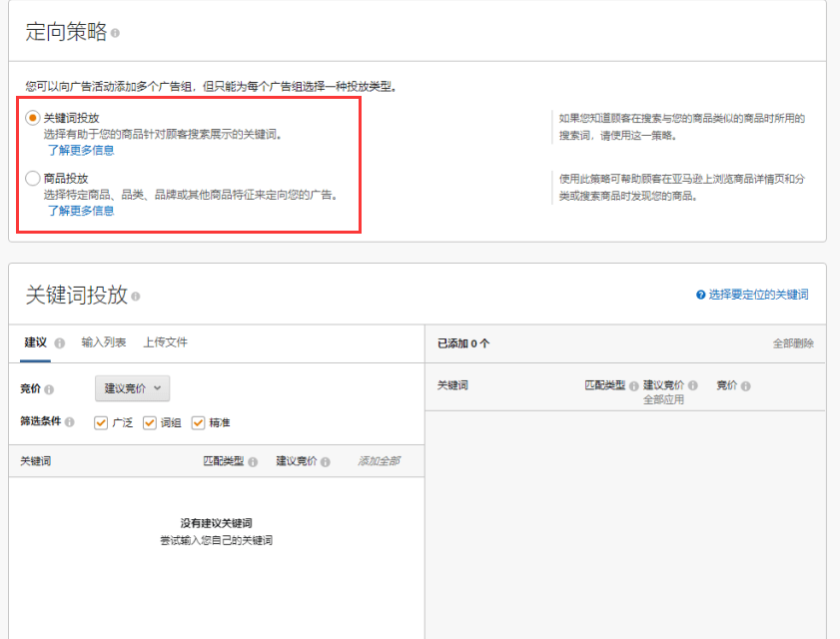Switch to the 输入列表 tab
Image resolution: width=840 pixels, height=639 pixels.
tap(104, 342)
